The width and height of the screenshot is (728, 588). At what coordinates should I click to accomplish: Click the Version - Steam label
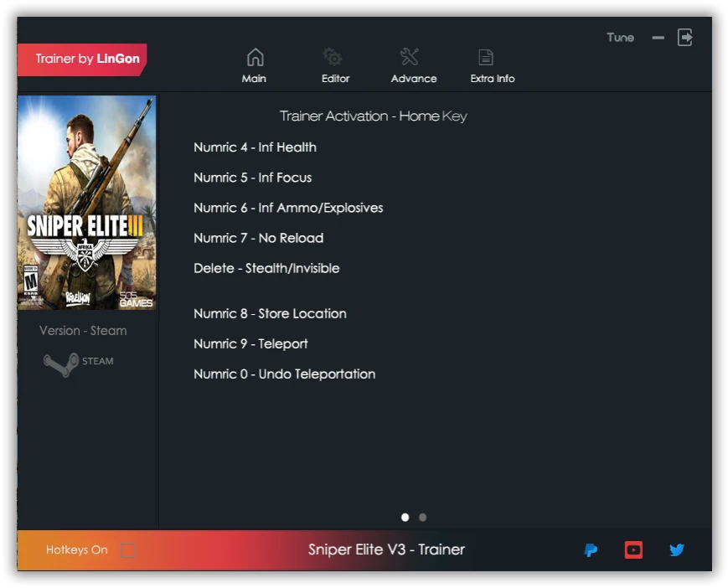coord(83,330)
